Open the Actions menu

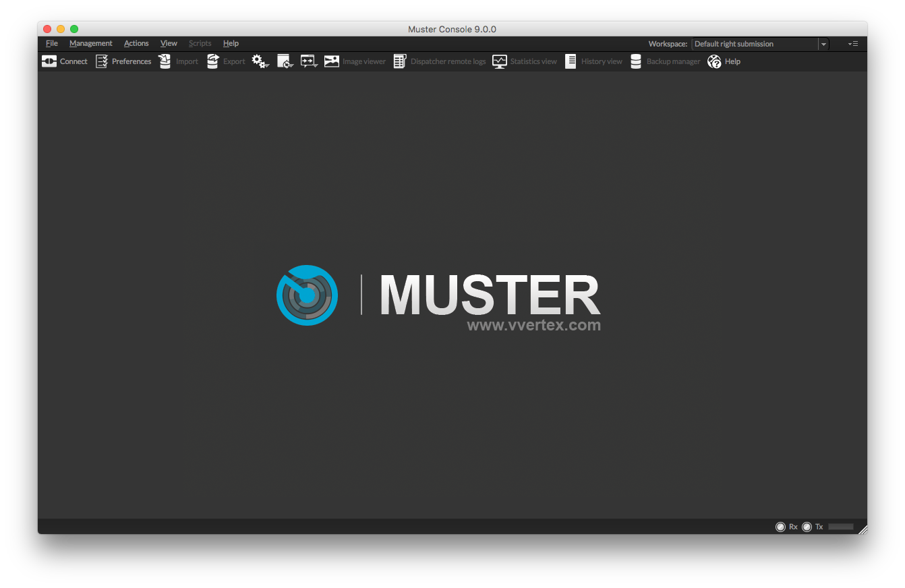136,43
